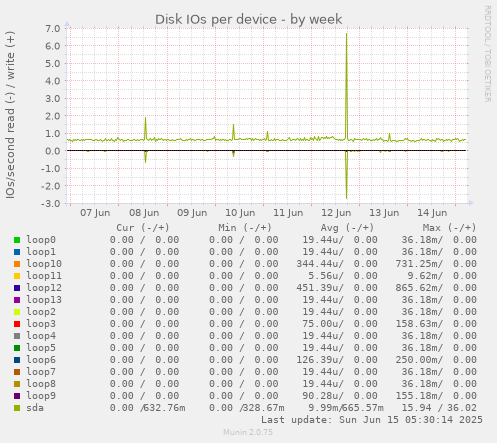Click the 08 Jun x-axis label

[144, 213]
